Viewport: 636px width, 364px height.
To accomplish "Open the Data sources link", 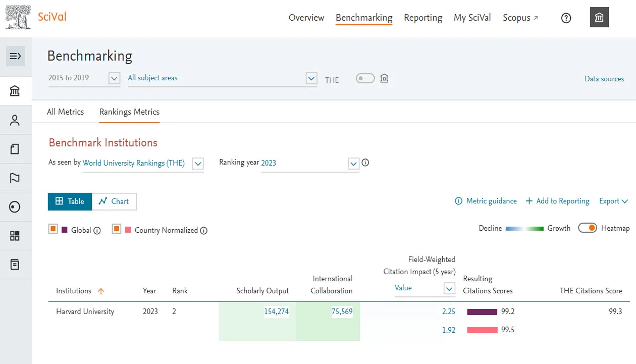I will click(604, 79).
